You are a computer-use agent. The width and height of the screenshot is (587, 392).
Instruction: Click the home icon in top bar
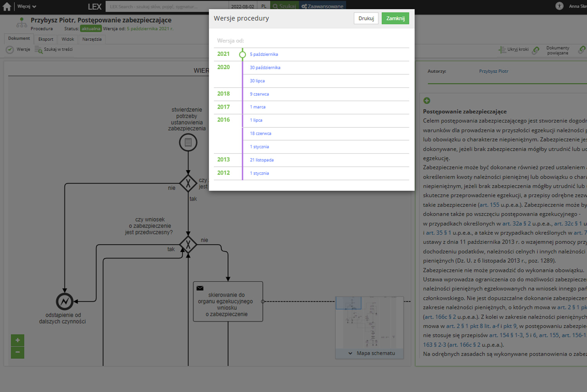click(7, 7)
